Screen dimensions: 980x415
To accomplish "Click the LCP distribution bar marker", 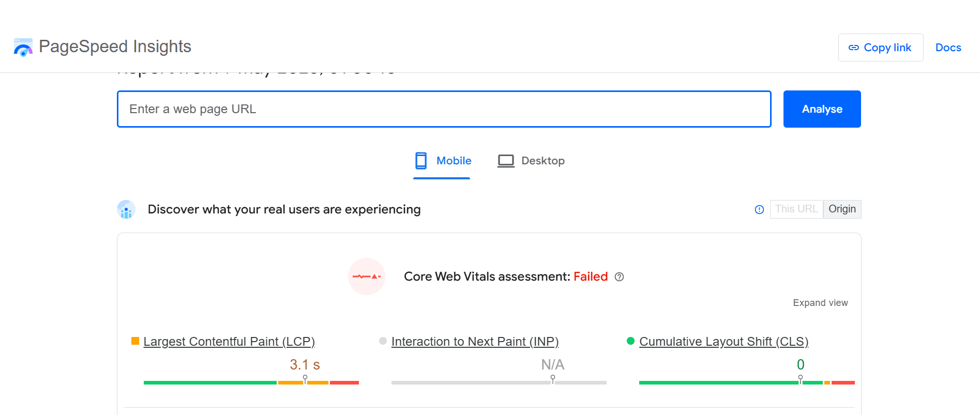I will point(305,378).
